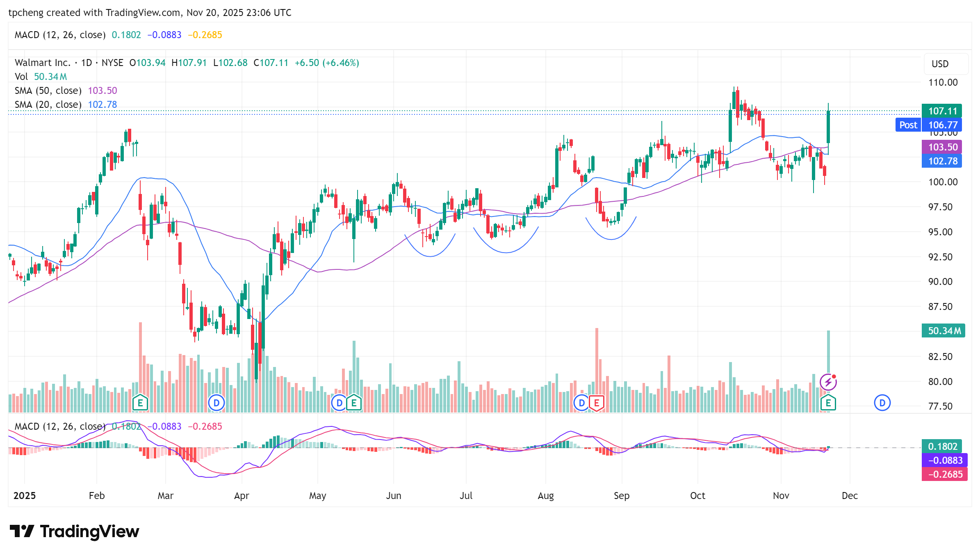Viewport: 980px width, 556px height.
Task: Click the SMA (50, close) legend label
Action: coord(48,91)
